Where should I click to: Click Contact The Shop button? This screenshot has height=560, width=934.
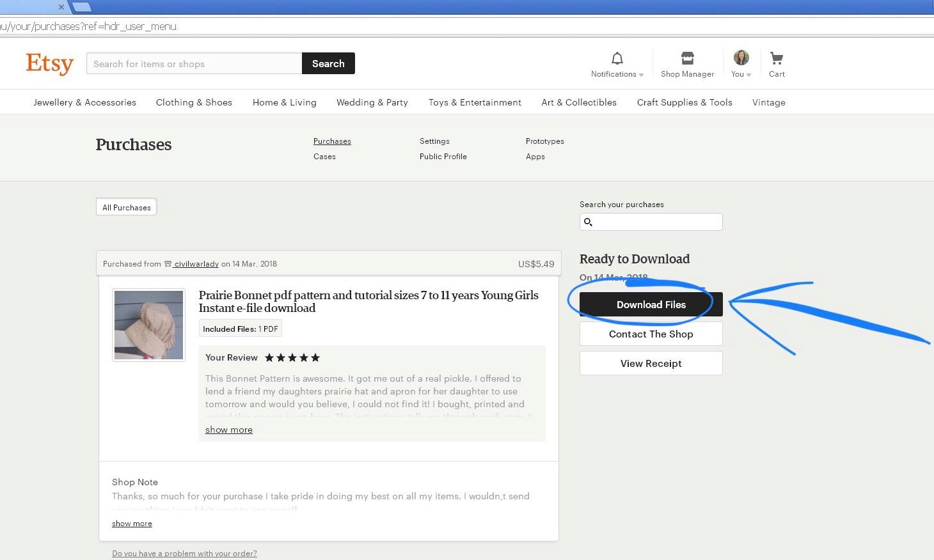coord(651,334)
